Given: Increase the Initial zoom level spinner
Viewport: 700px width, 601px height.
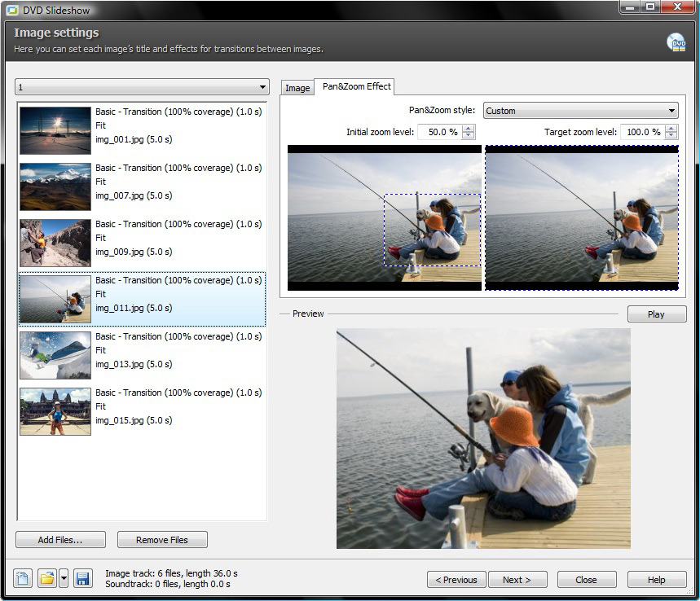Looking at the screenshot, I should pyautogui.click(x=469, y=129).
